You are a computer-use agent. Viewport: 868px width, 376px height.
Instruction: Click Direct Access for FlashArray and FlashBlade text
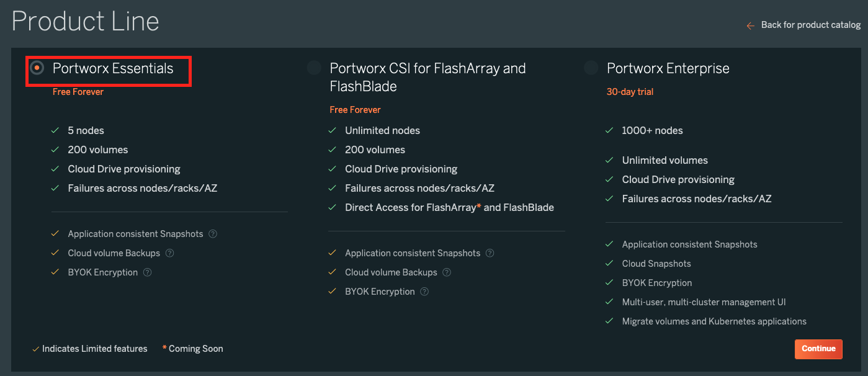tap(449, 207)
